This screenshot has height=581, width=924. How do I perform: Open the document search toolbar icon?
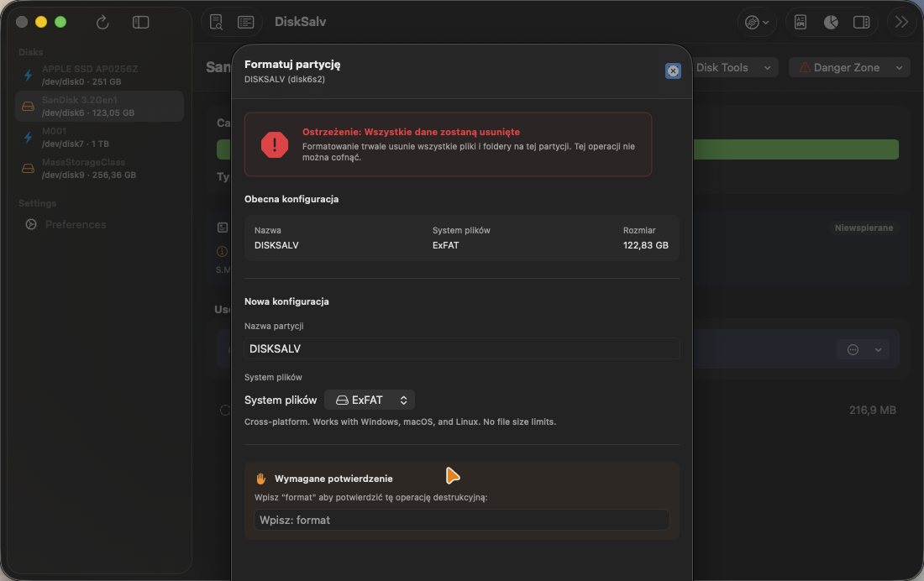point(216,23)
